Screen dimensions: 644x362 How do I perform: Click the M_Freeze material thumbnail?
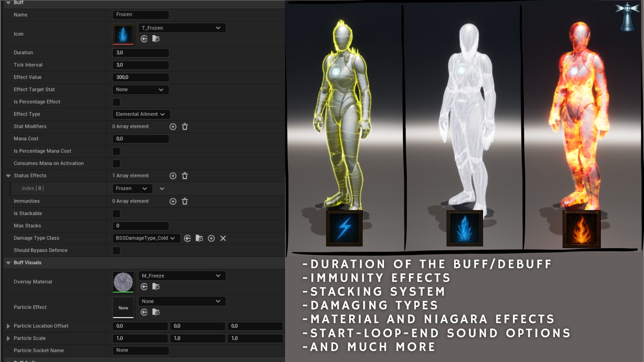(123, 282)
